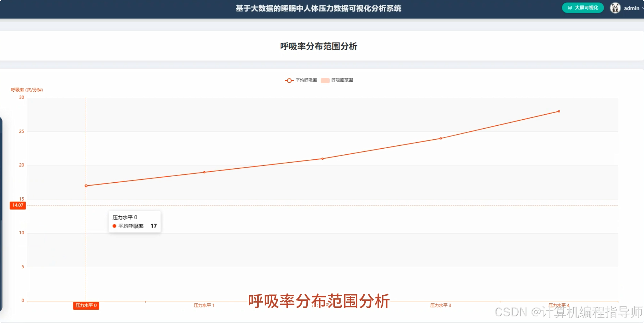Click the 呼吸率 (次/分钟) axis title

(27, 90)
